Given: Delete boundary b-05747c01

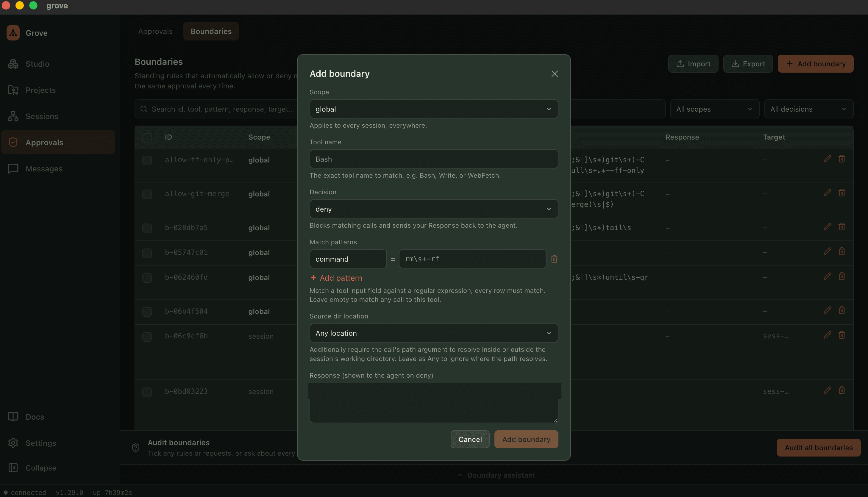Looking at the screenshot, I should coord(842,251).
